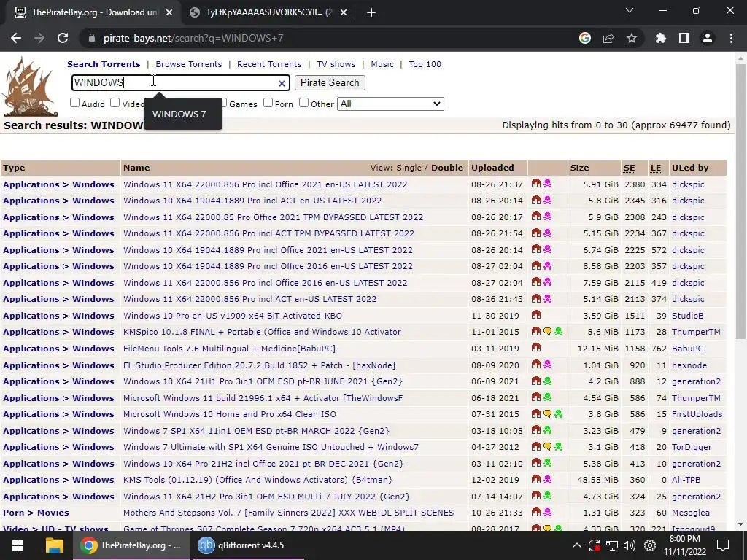Open Top 100 link
This screenshot has width=747, height=560.
tap(425, 64)
